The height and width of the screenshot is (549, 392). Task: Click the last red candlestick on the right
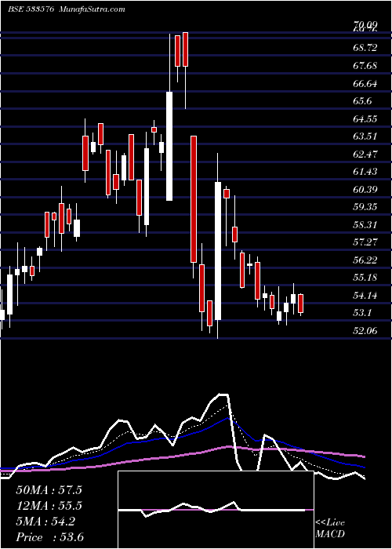(300, 304)
